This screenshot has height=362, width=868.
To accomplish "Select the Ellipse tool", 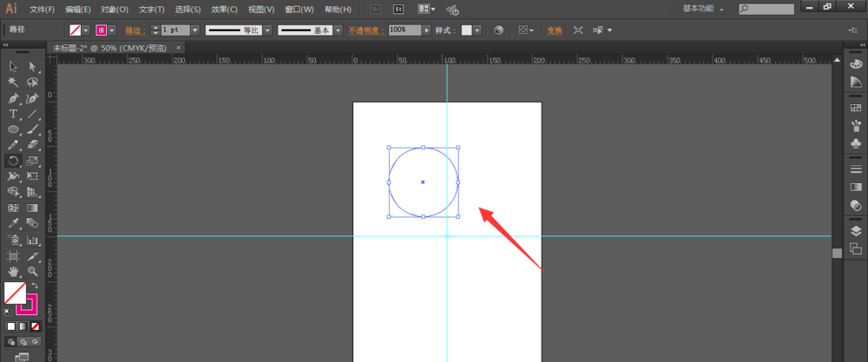I will 13,129.
